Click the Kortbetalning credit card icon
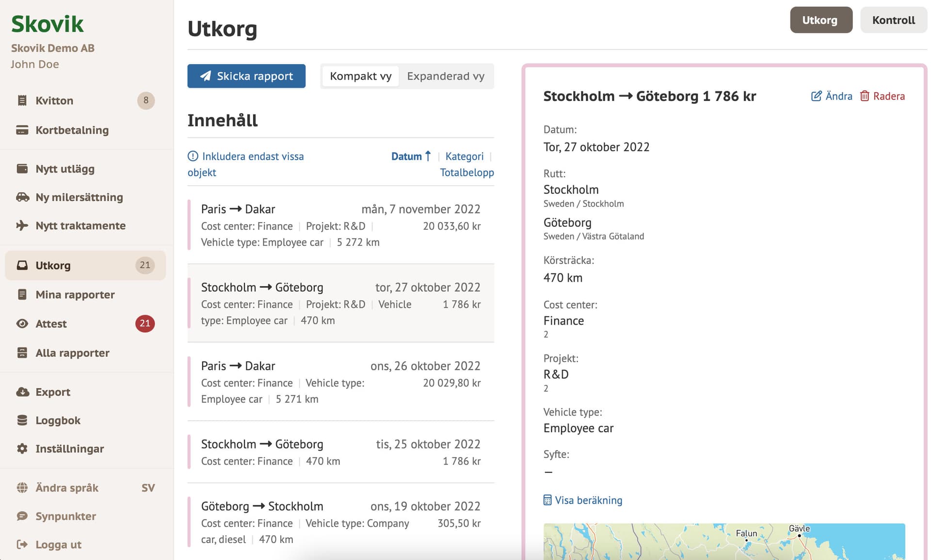This screenshot has width=931, height=560. (22, 130)
